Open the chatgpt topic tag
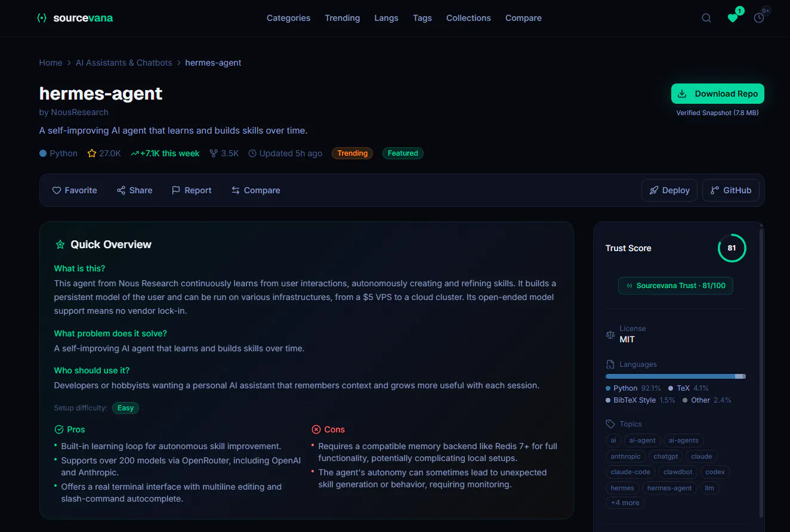 coord(666,457)
